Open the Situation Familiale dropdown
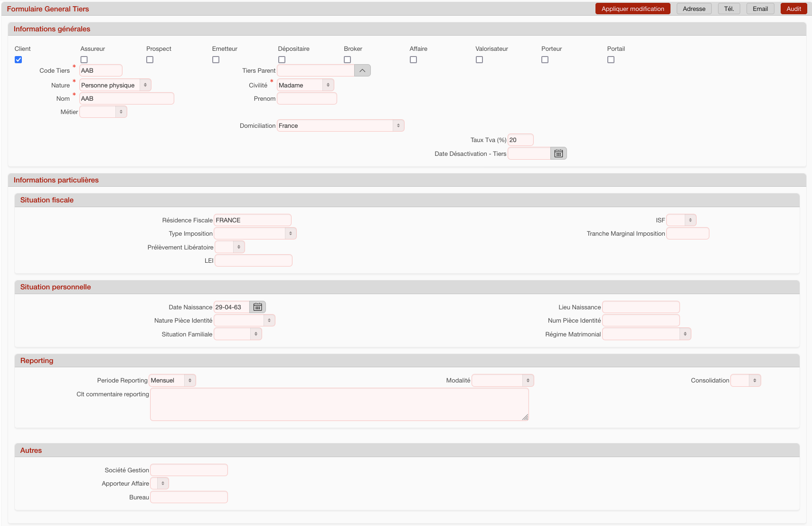Image resolution: width=812 pixels, height=526 pixels. [x=237, y=334]
